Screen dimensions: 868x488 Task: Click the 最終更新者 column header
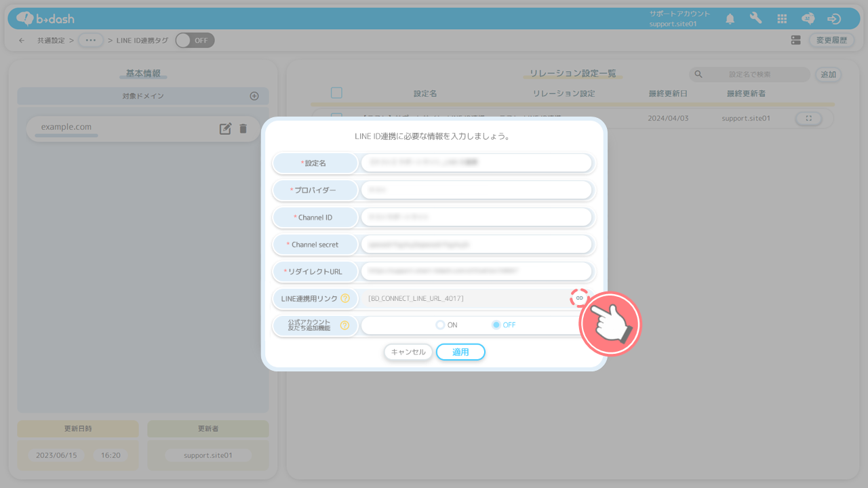click(x=746, y=94)
